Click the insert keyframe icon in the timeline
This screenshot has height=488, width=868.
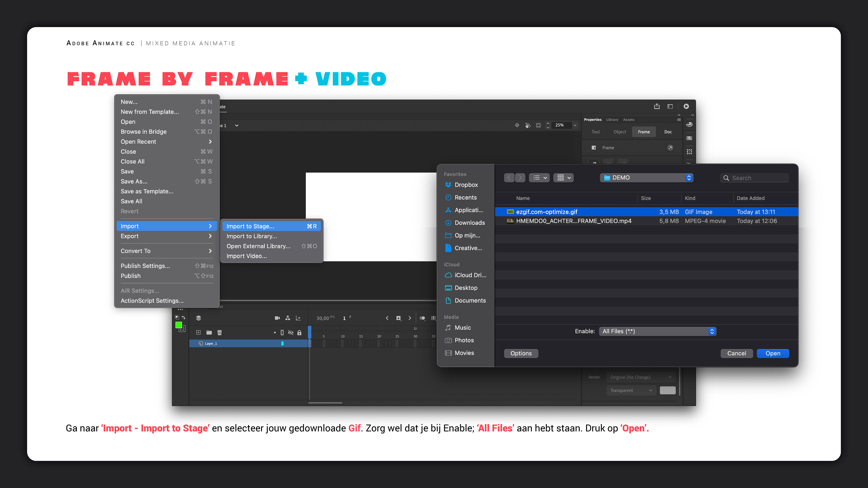tap(398, 318)
